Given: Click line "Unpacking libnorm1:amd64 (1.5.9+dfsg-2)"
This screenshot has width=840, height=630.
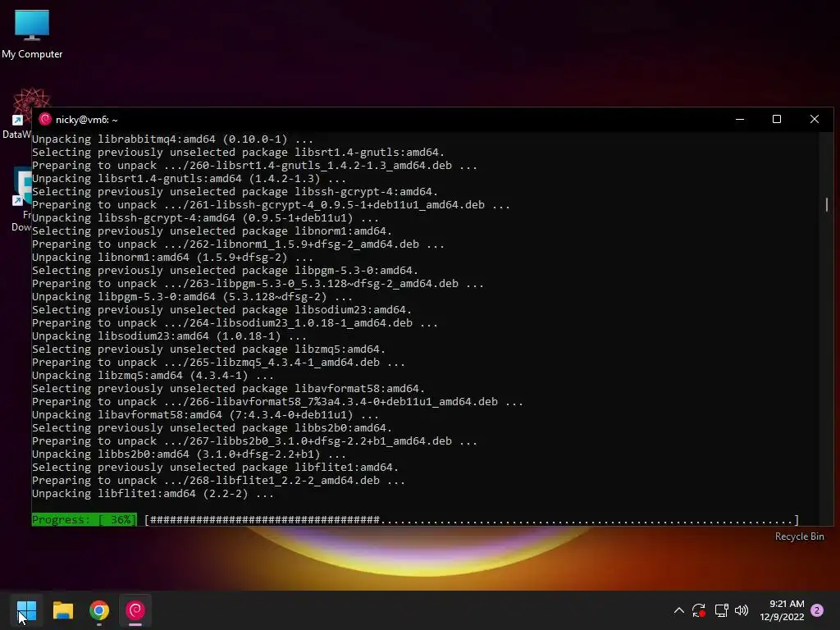Looking at the screenshot, I should [172, 257].
